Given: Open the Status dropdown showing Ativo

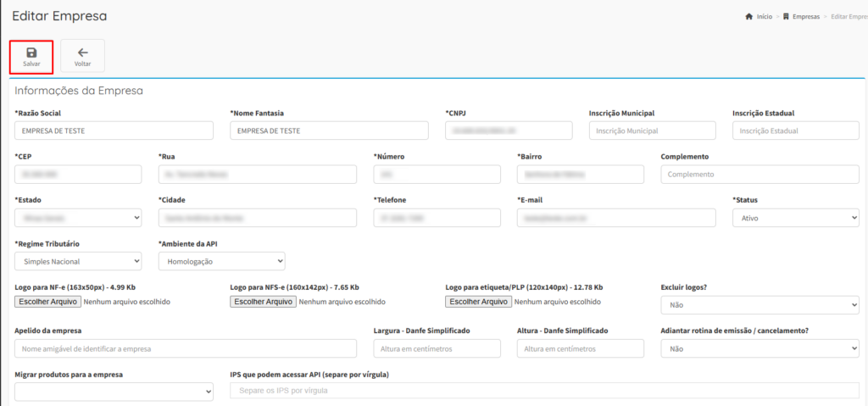Looking at the screenshot, I should 795,218.
